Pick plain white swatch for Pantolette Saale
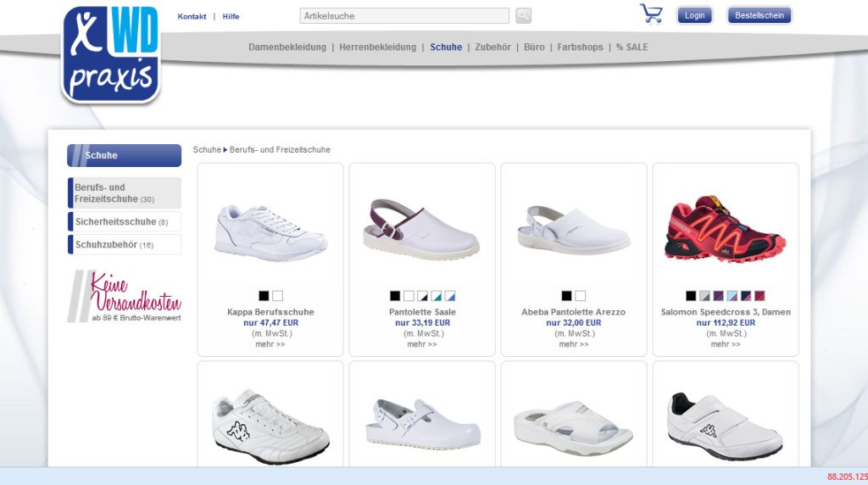Image resolution: width=868 pixels, height=485 pixels. 409,296
